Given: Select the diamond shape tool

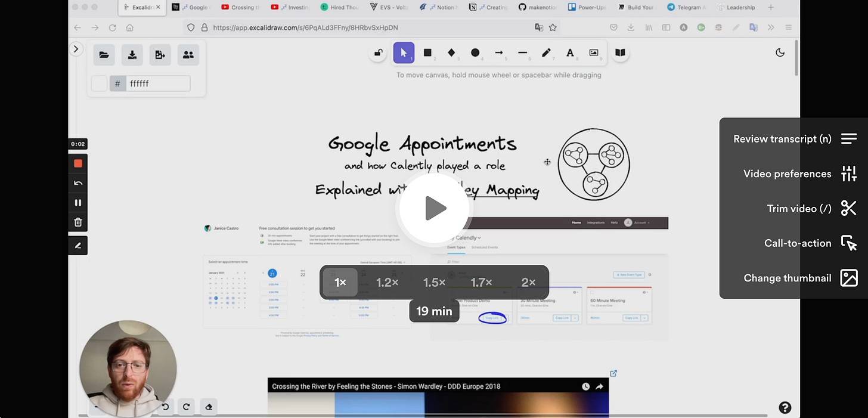Looking at the screenshot, I should coord(451,53).
